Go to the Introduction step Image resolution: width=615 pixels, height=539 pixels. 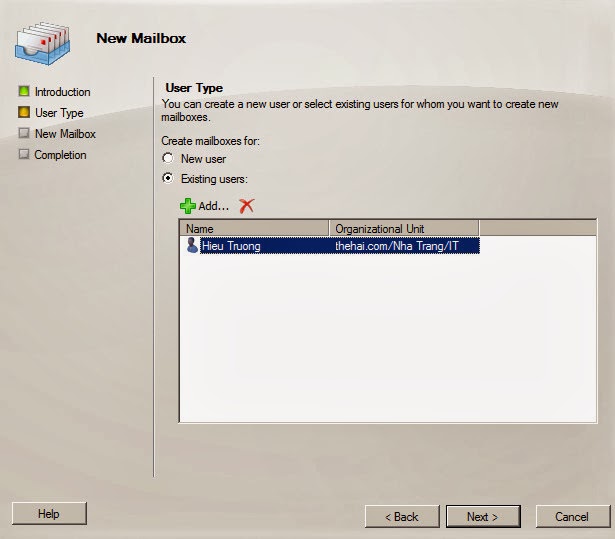[x=62, y=92]
